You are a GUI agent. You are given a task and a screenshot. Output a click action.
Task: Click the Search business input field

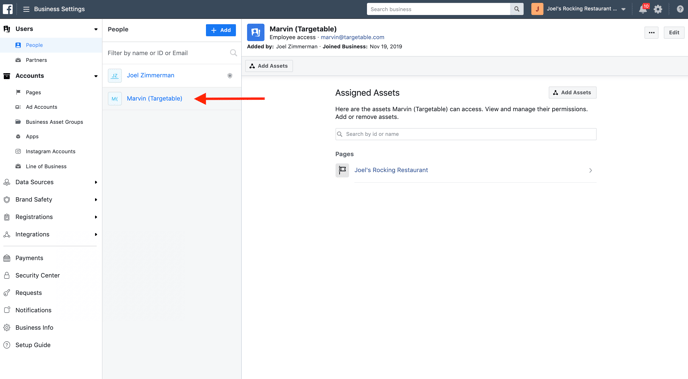coord(439,9)
